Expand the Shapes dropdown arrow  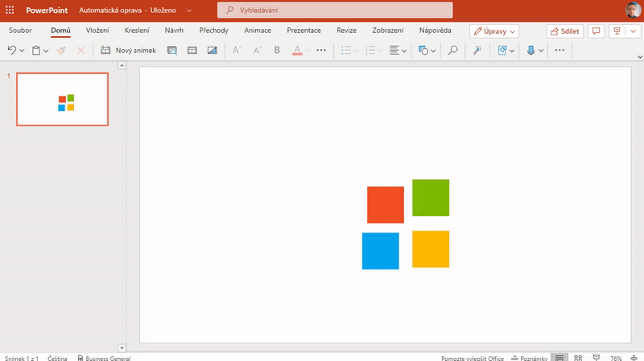(433, 50)
